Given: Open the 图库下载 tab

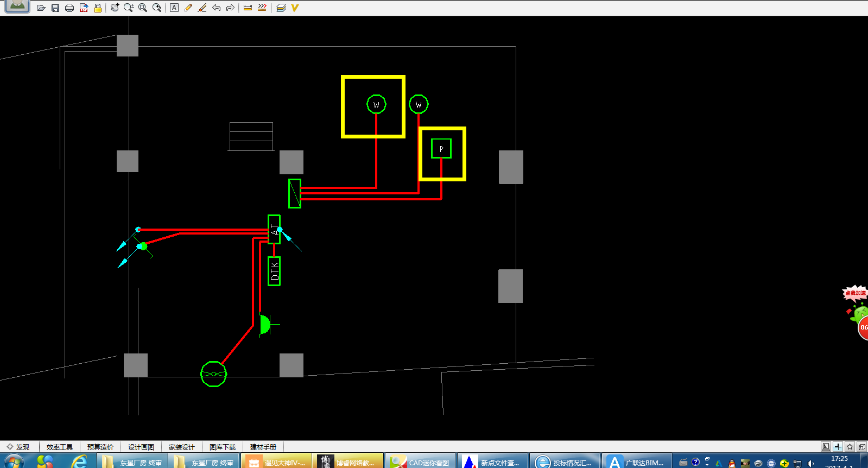Looking at the screenshot, I should [223, 447].
